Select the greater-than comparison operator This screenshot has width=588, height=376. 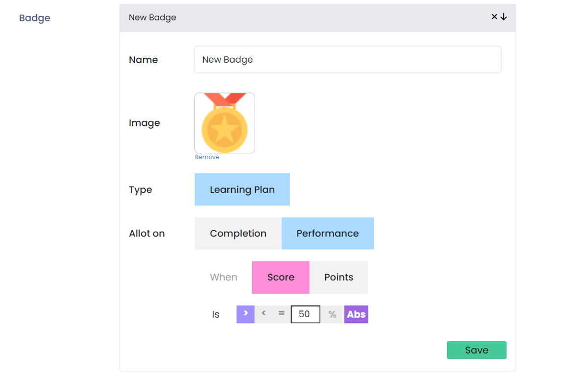(245, 314)
